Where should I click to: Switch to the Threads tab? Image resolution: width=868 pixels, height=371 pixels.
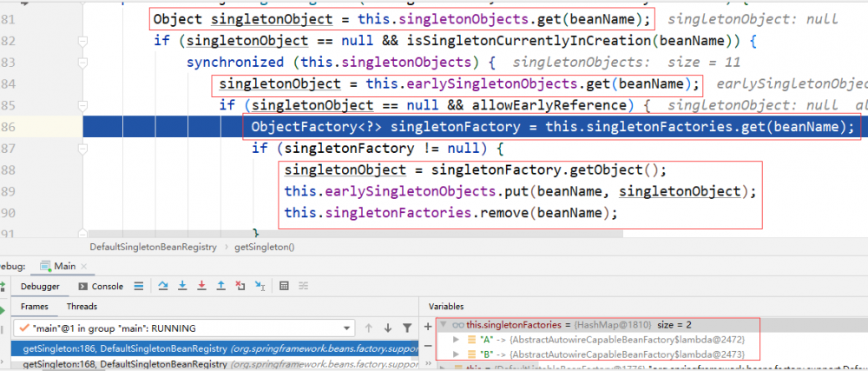pos(82,306)
